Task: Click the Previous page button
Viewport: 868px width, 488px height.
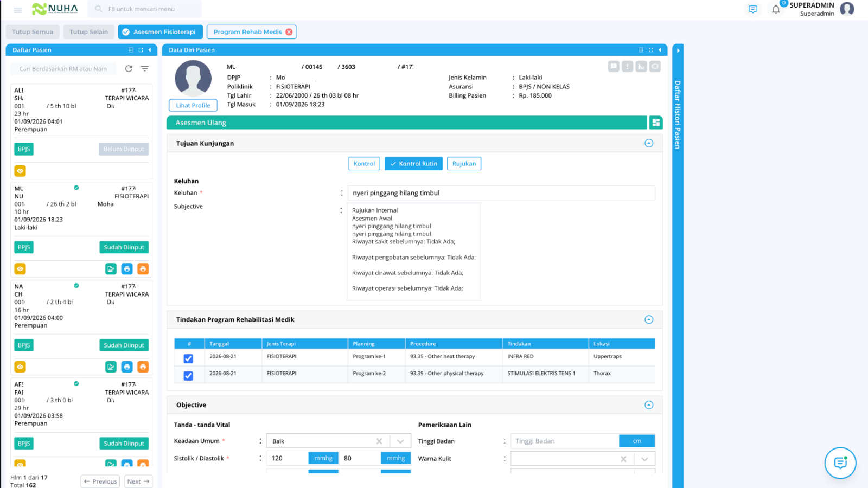Action: [x=100, y=481]
